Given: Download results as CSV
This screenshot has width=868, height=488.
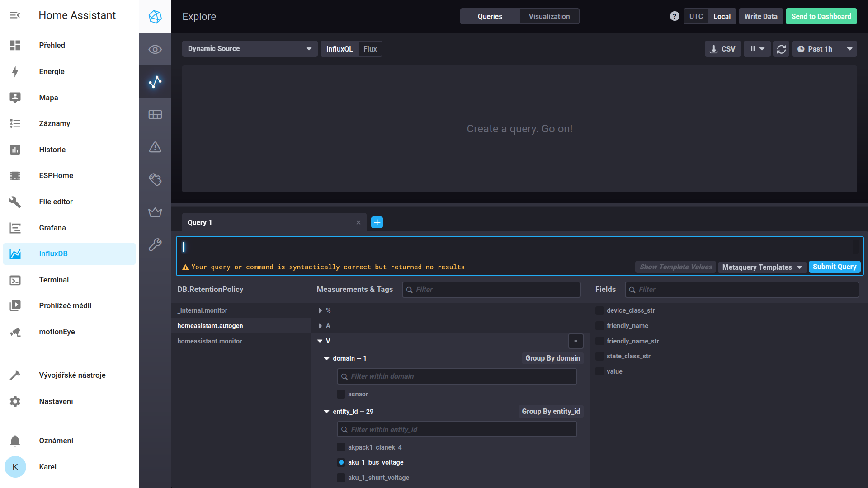Looking at the screenshot, I should [722, 49].
